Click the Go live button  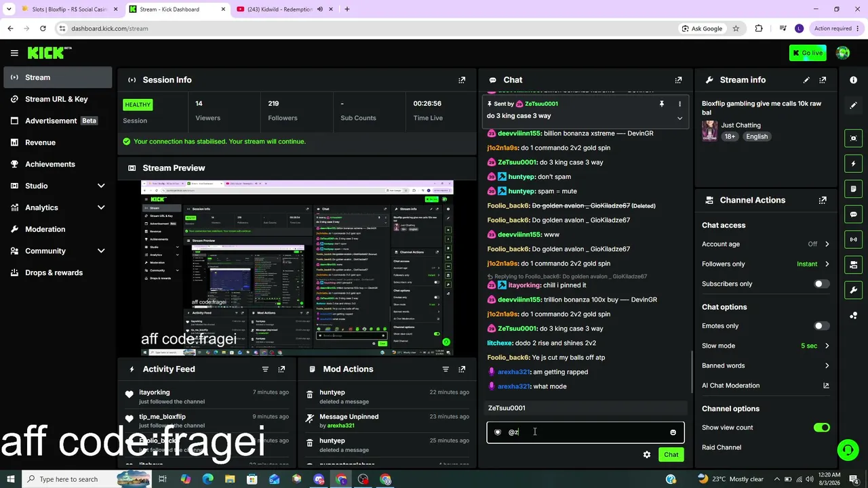[x=808, y=53]
